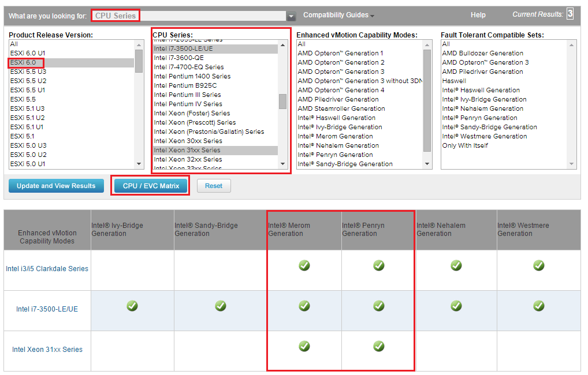
Task: Click Clarkdale Series checkmark under Westmere Generation
Action: coord(538,265)
